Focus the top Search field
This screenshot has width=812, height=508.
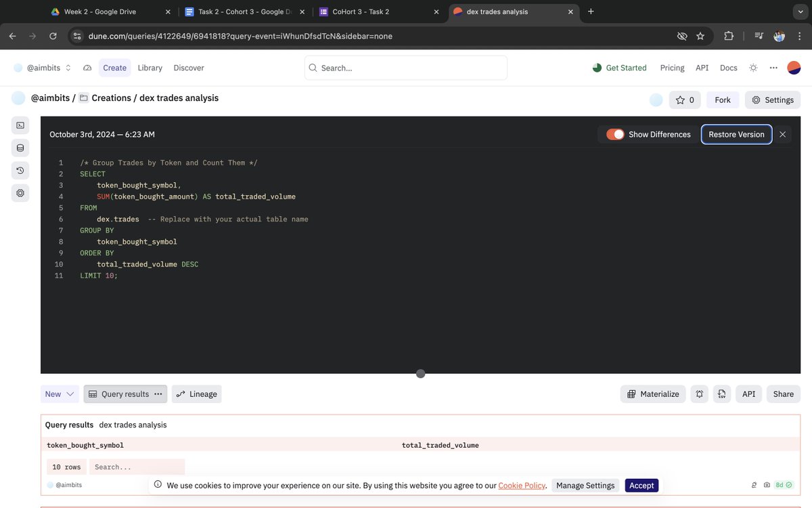point(406,68)
